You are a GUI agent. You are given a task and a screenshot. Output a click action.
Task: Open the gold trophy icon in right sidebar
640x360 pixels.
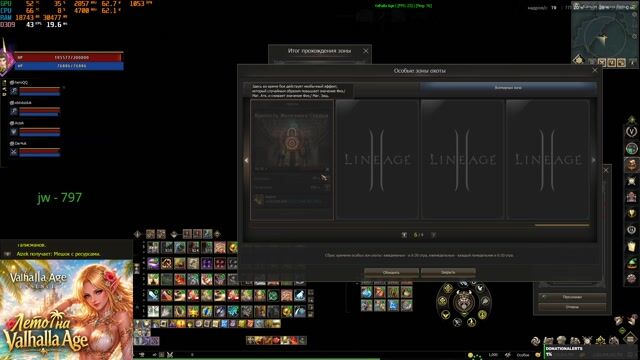(631, 213)
